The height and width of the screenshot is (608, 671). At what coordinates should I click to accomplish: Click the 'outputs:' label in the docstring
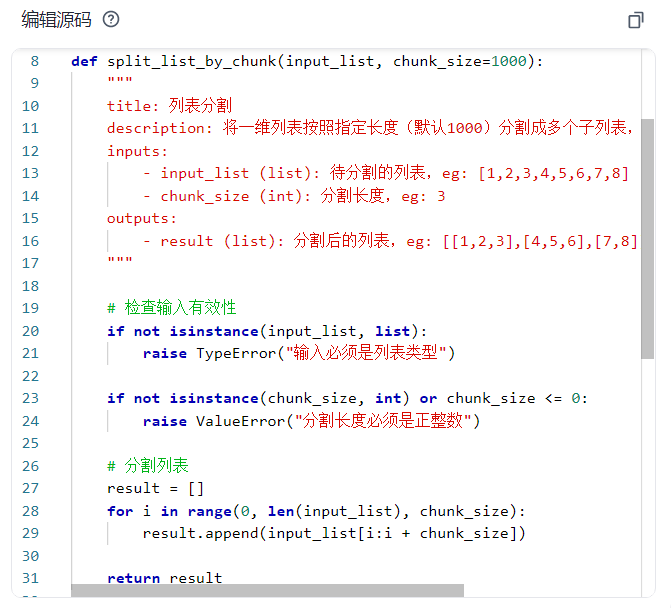142,218
